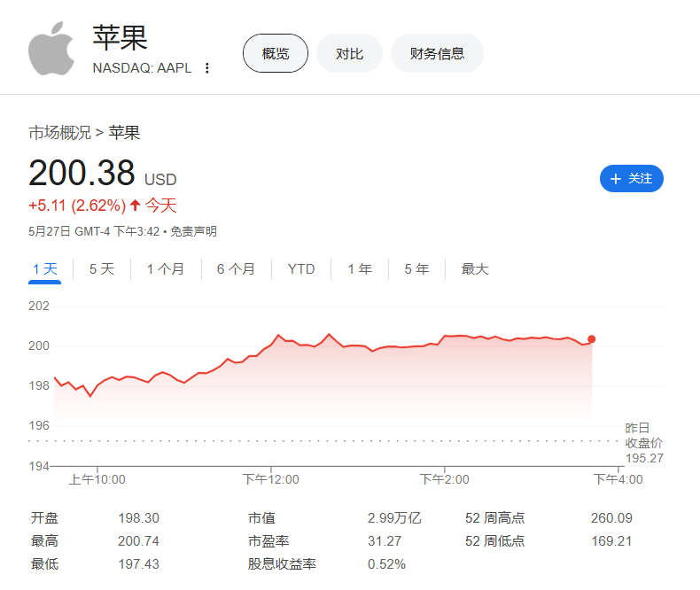
Task: Click the 最低 value 197.43
Action: coord(139,564)
